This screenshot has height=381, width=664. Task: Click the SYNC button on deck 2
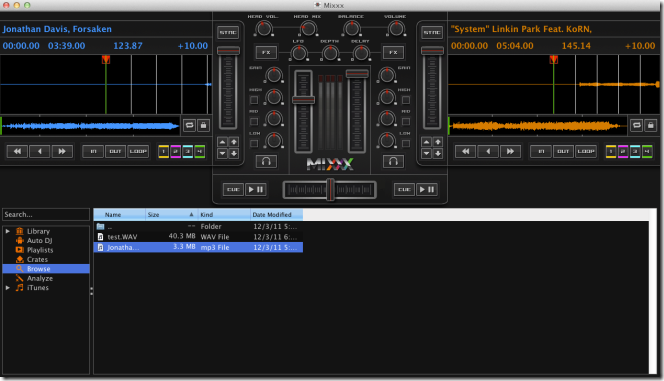point(432,33)
